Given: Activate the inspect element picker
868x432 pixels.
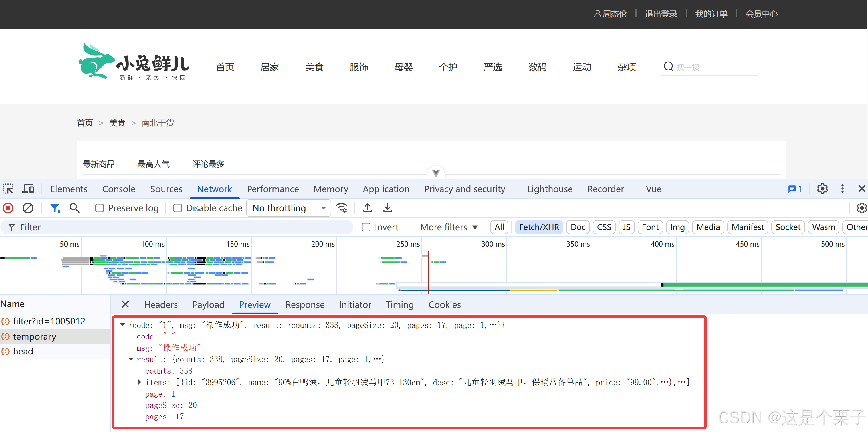Looking at the screenshot, I should (8, 189).
